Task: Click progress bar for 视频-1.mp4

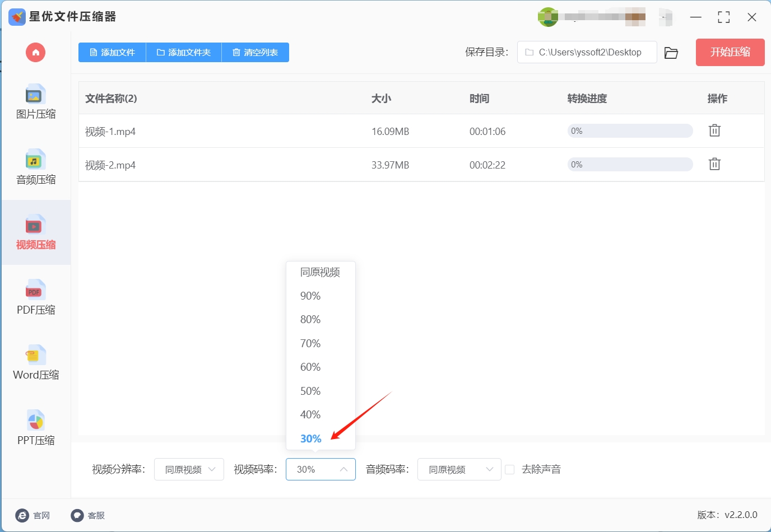Action: 630,131
